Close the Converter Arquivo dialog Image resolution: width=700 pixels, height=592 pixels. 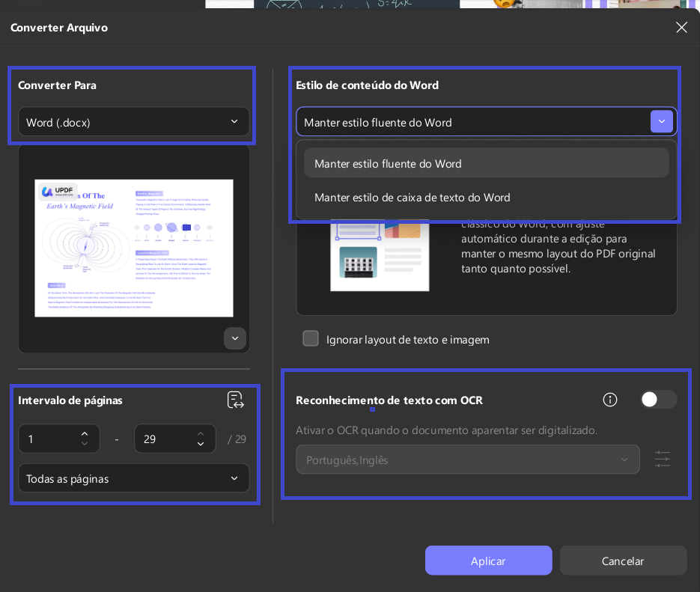pos(681,27)
